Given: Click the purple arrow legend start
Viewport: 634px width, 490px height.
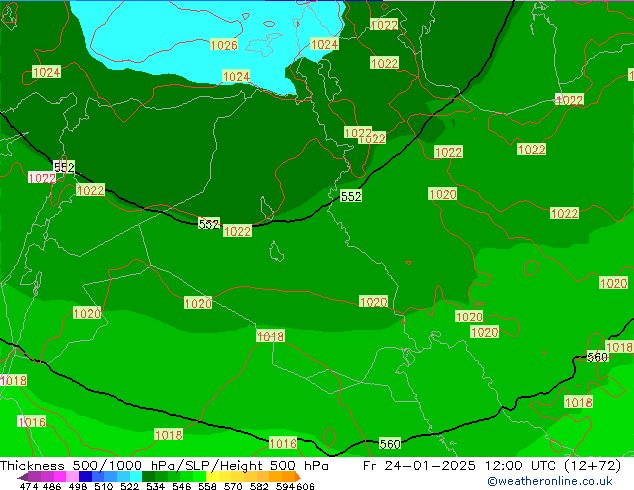Looking at the screenshot, I should [x=23, y=477].
